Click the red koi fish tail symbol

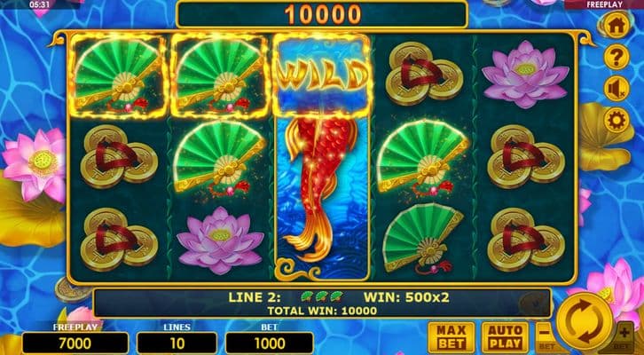click(x=322, y=191)
